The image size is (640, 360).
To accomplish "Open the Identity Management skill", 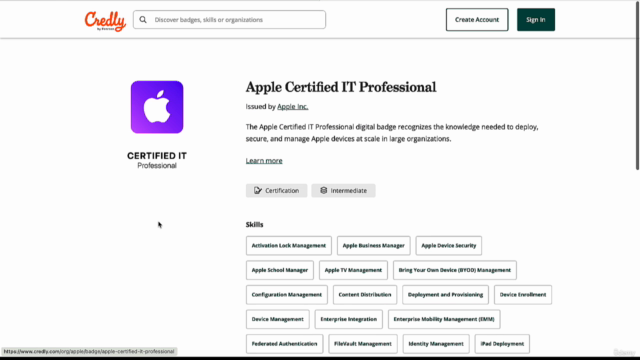I will [x=436, y=344].
